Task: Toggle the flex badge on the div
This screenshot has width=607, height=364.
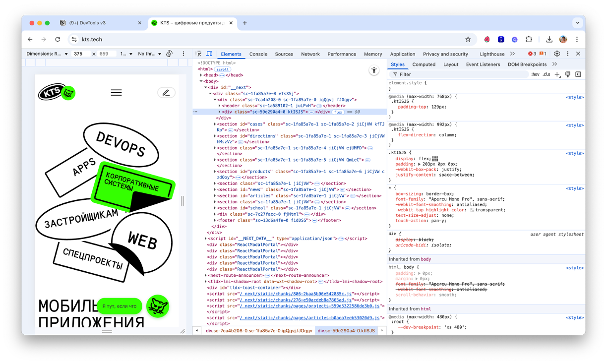Action: pos(339,113)
